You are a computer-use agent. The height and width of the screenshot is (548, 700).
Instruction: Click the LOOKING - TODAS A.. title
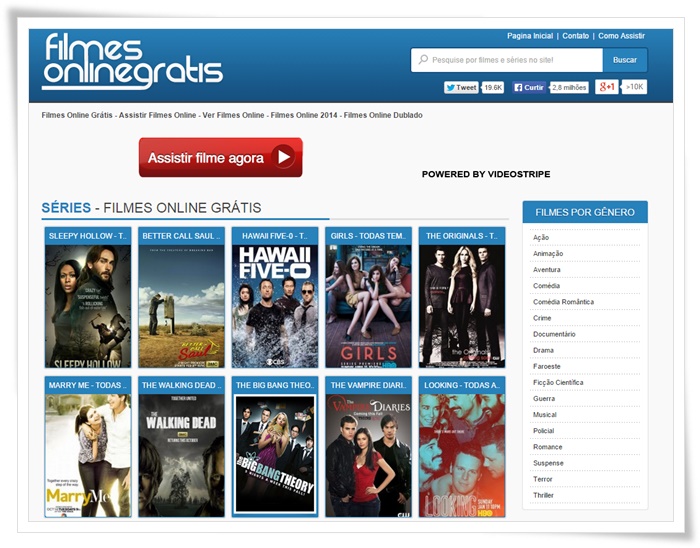(x=462, y=385)
